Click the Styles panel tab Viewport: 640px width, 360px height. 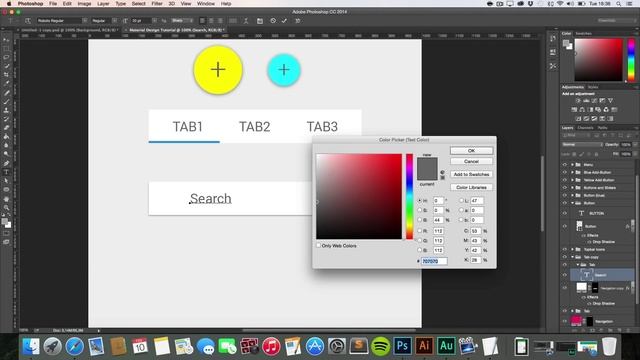[593, 87]
